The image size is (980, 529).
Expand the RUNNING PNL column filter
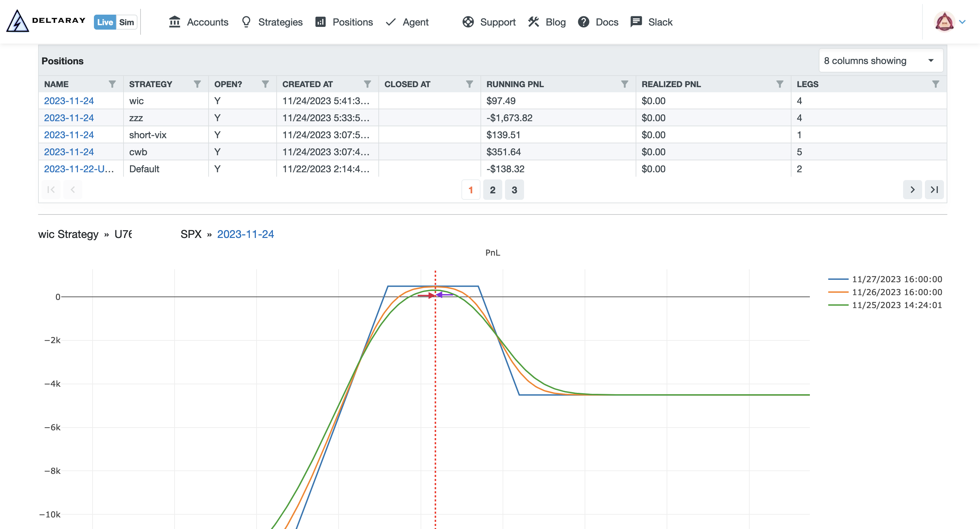point(624,84)
